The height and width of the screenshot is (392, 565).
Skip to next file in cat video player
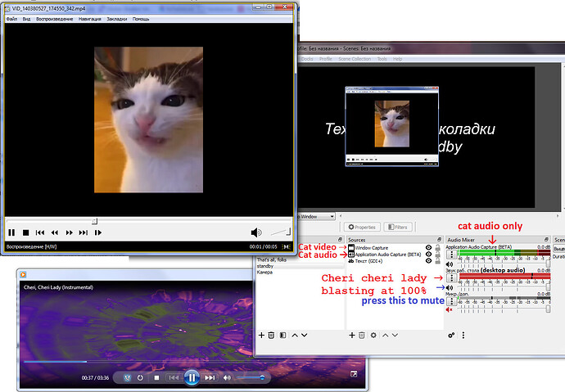(84, 232)
